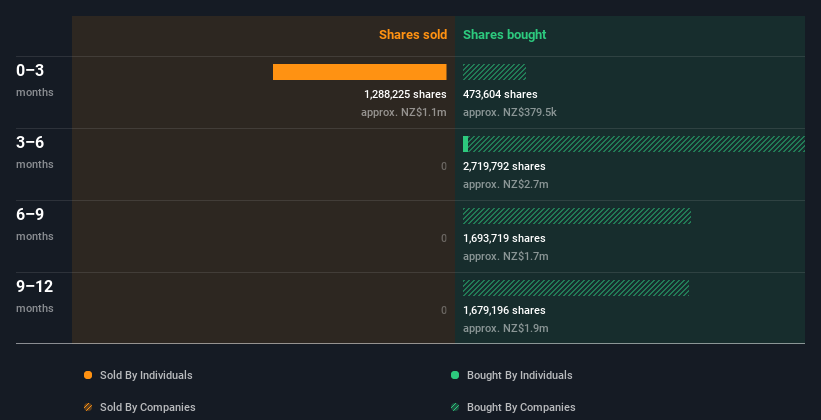
Task: Select the Bought By Companies legend label
Action: 521,407
